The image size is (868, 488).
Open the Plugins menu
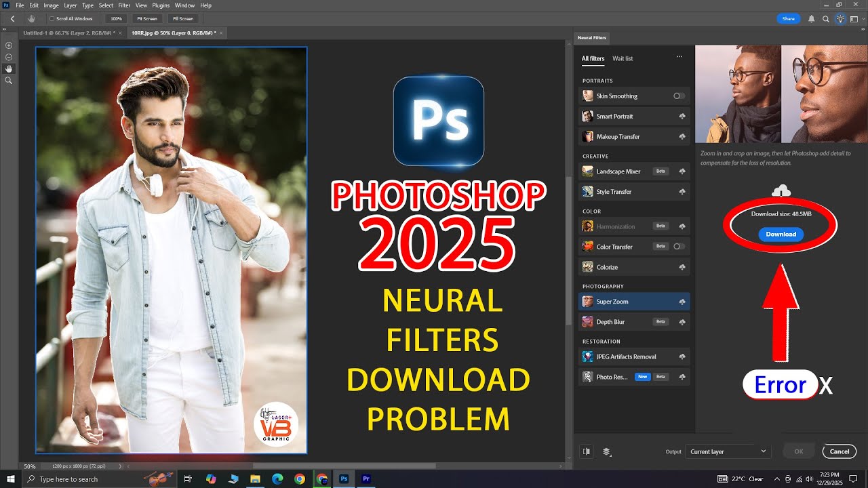tap(161, 5)
